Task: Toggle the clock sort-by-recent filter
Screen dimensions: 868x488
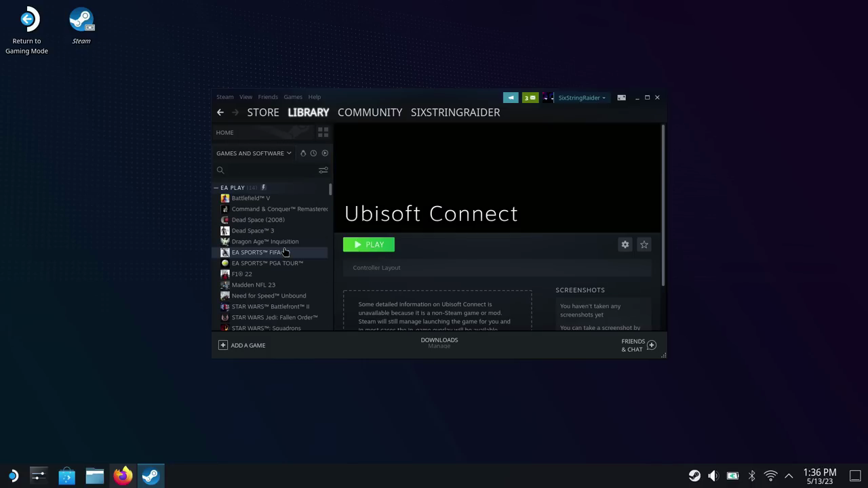Action: [x=313, y=153]
